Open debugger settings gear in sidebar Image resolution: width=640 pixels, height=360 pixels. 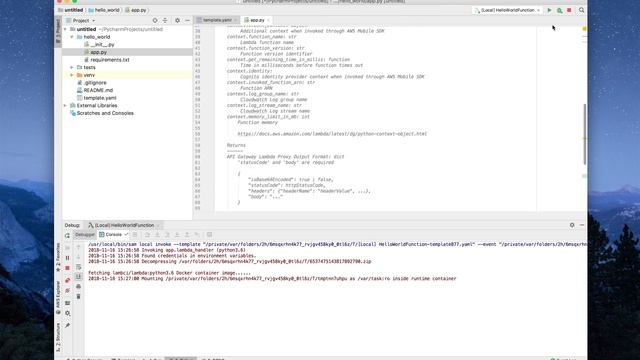click(x=67, y=313)
